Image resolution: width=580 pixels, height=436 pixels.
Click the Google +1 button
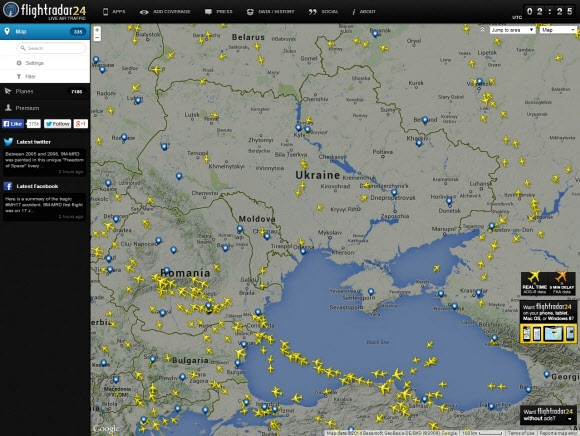click(80, 124)
